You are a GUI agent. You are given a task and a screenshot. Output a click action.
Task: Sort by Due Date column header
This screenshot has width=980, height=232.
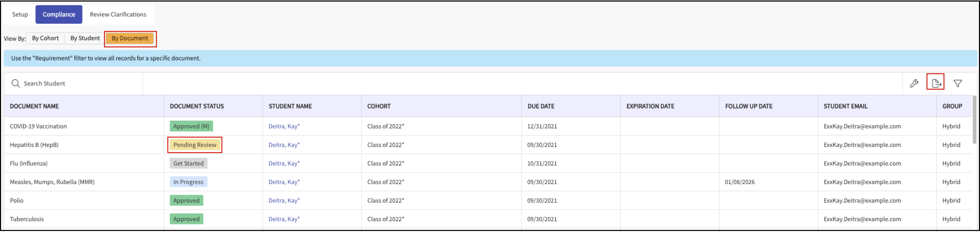coord(541,106)
